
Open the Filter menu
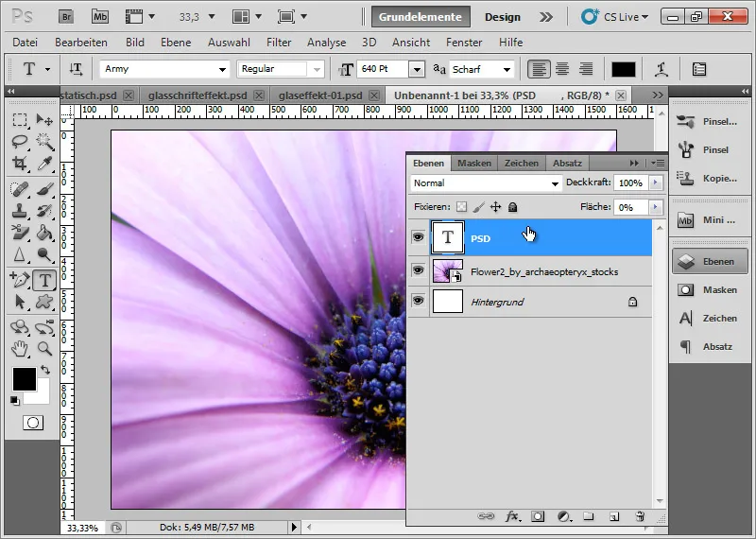(x=279, y=43)
